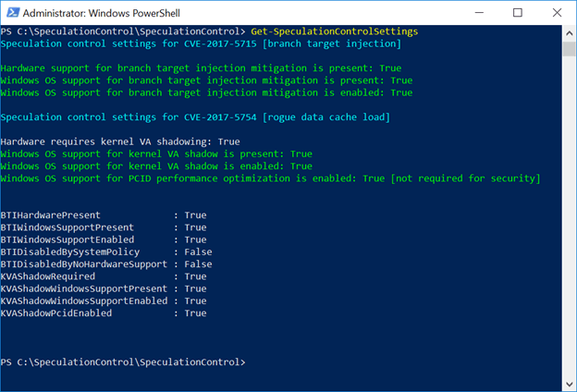Maximize the PowerShell window

518,13
